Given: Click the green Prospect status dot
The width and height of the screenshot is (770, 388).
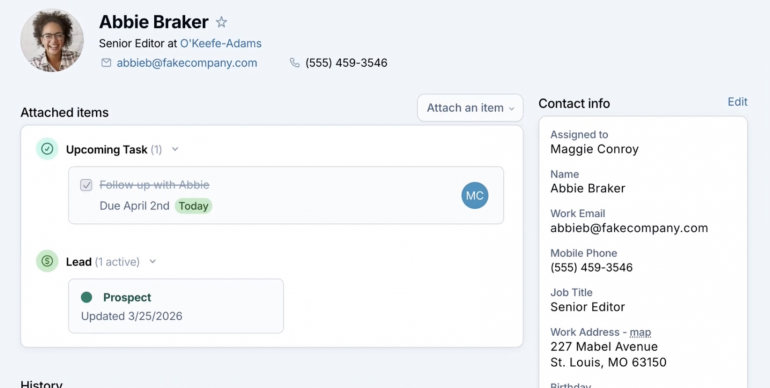Looking at the screenshot, I should (86, 297).
